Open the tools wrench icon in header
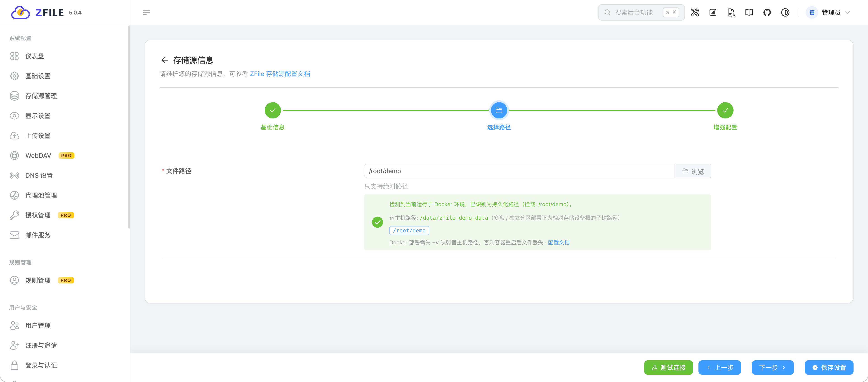 click(x=695, y=12)
